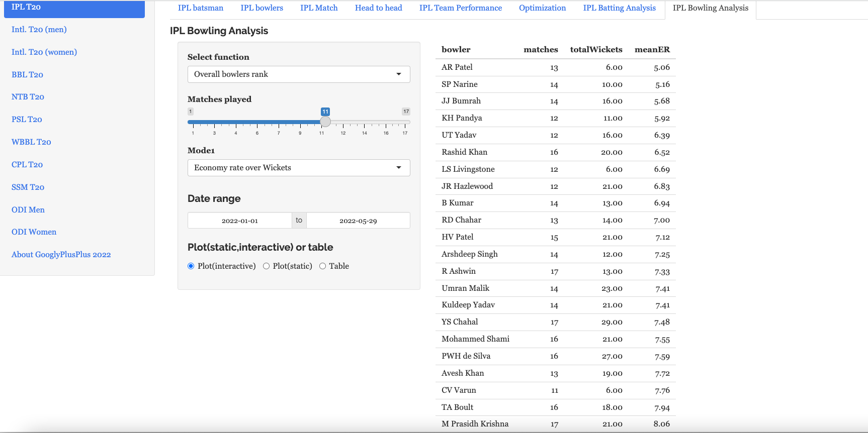Select the Plot(interactive) radio button
This screenshot has width=868, height=433.
point(191,266)
